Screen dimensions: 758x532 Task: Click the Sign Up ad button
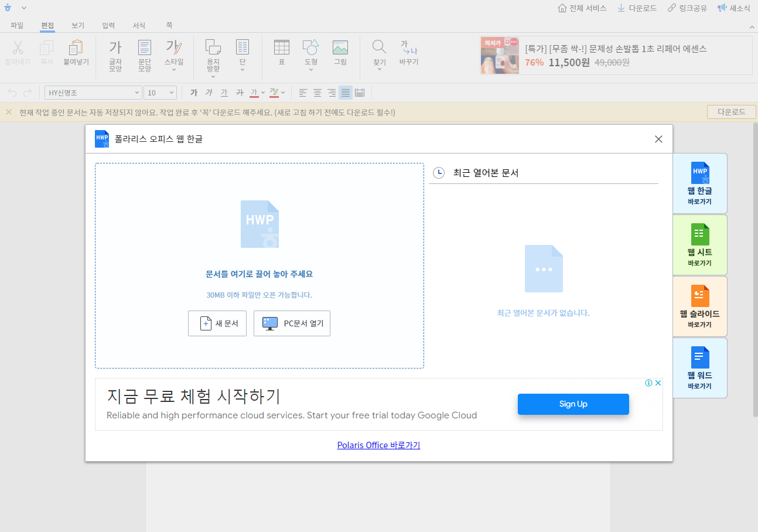point(573,404)
